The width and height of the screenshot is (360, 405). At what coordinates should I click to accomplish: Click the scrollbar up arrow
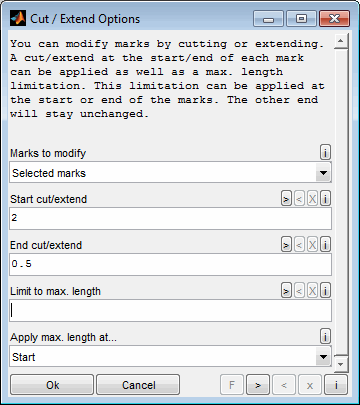[x=340, y=41]
